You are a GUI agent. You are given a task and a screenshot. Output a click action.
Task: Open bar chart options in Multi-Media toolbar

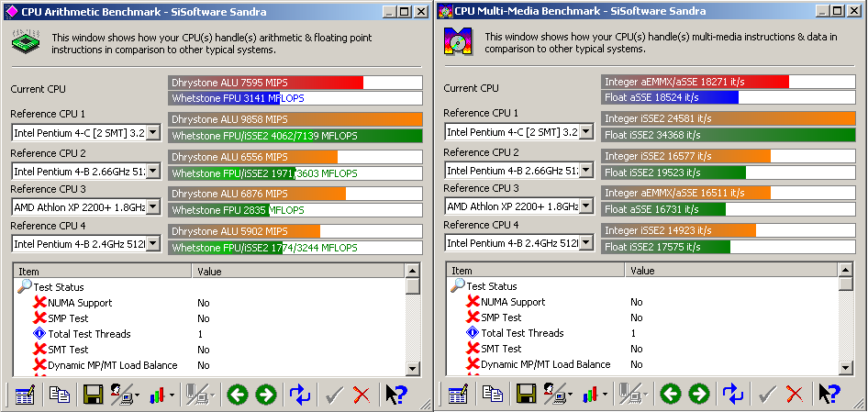click(593, 394)
